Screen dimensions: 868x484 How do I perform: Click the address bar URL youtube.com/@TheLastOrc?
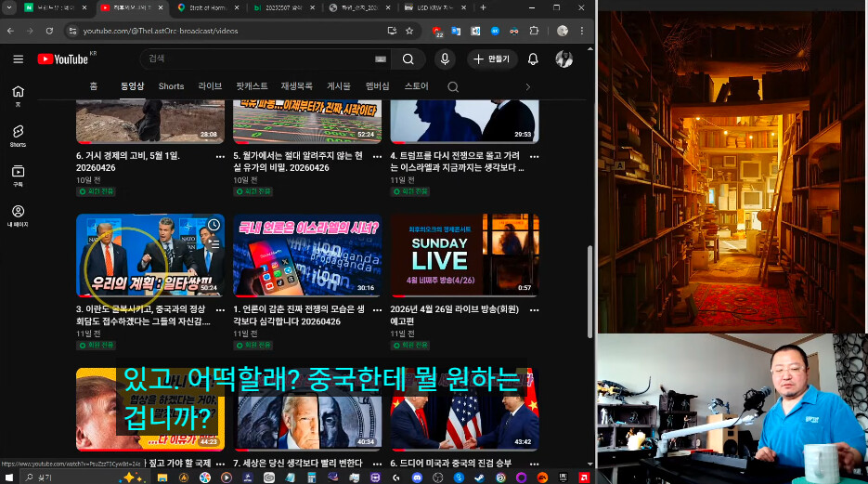(x=161, y=31)
